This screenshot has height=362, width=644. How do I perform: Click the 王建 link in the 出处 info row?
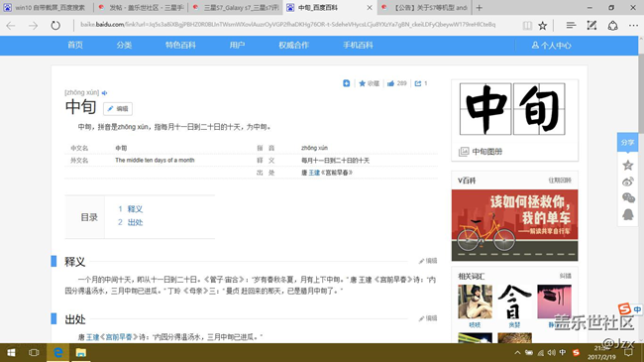click(314, 173)
